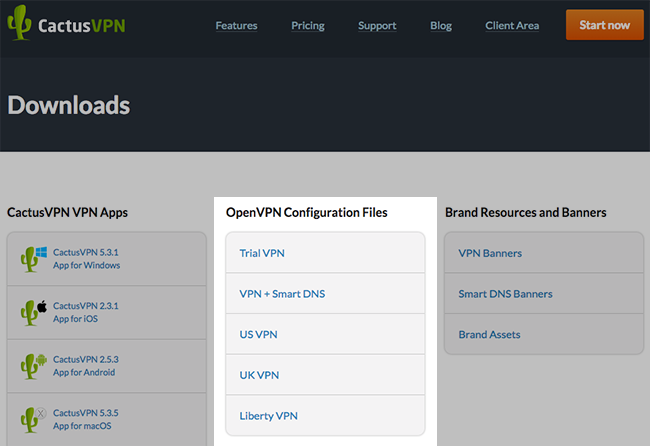Open Liberty VPN configuration files
Screen dimensions: 650x446
(325, 415)
